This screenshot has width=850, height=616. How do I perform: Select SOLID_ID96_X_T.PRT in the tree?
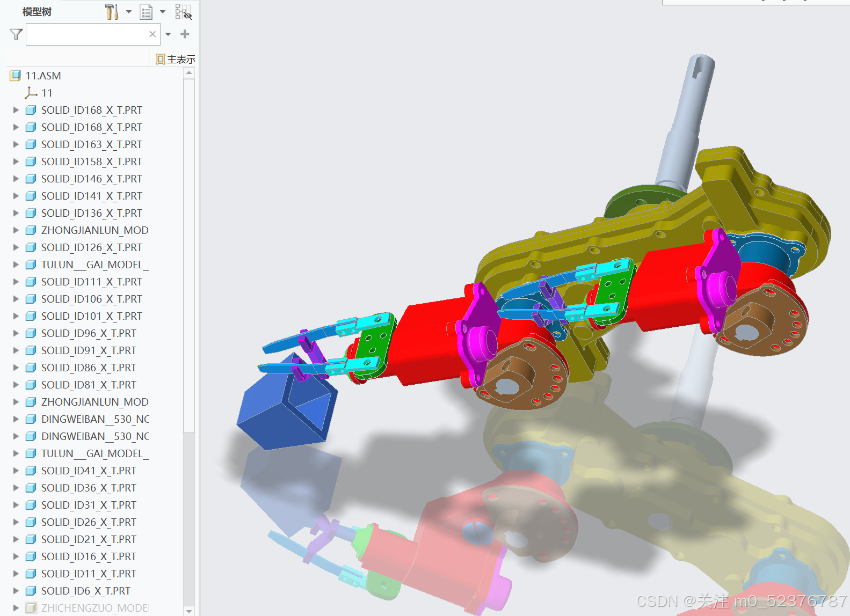click(89, 333)
